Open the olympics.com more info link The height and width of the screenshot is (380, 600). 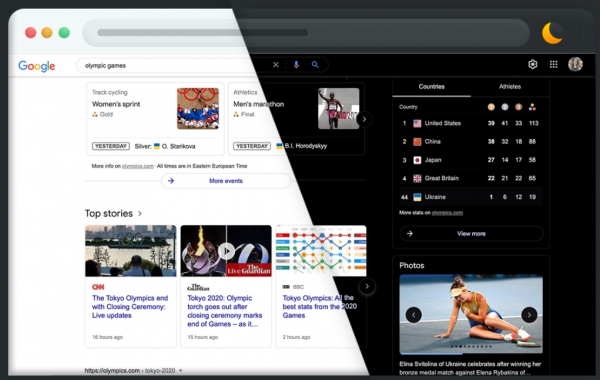[x=138, y=166]
